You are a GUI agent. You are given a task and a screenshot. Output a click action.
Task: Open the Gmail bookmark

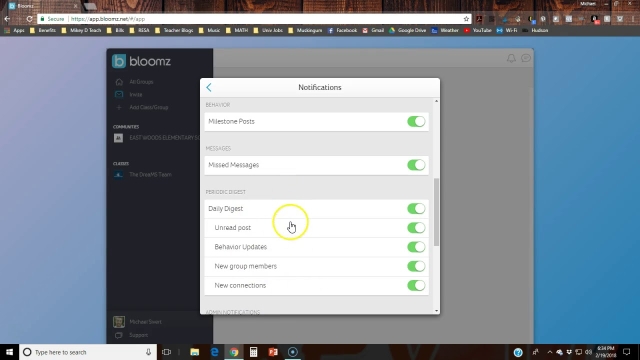373,30
